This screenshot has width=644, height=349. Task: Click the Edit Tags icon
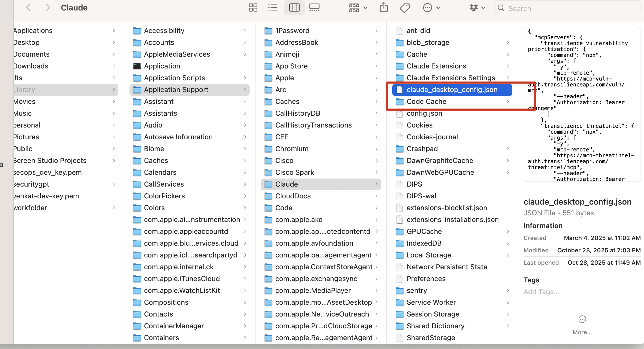click(405, 8)
